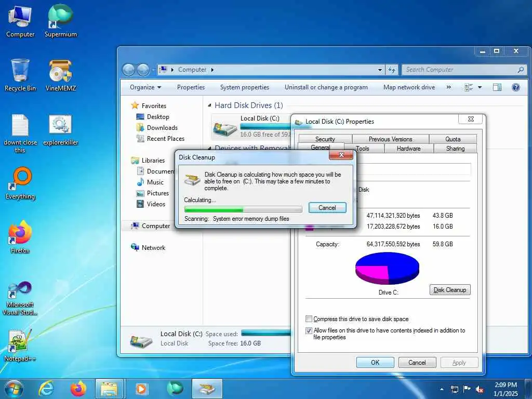The width and height of the screenshot is (532, 399).
Task: Open Desktop in the navigation pane
Action: (x=158, y=117)
